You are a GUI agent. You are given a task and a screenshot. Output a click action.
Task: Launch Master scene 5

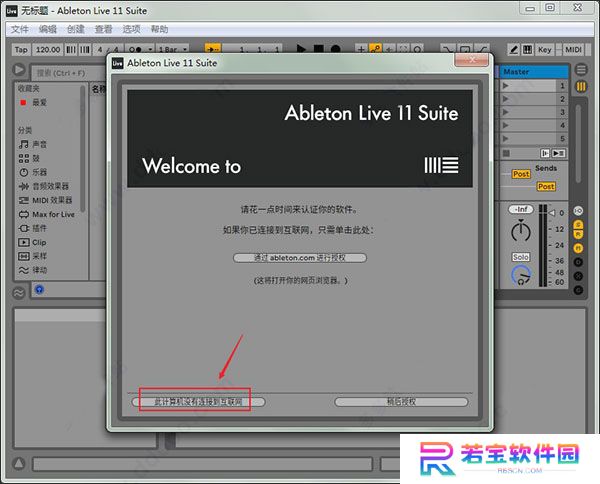point(505,139)
